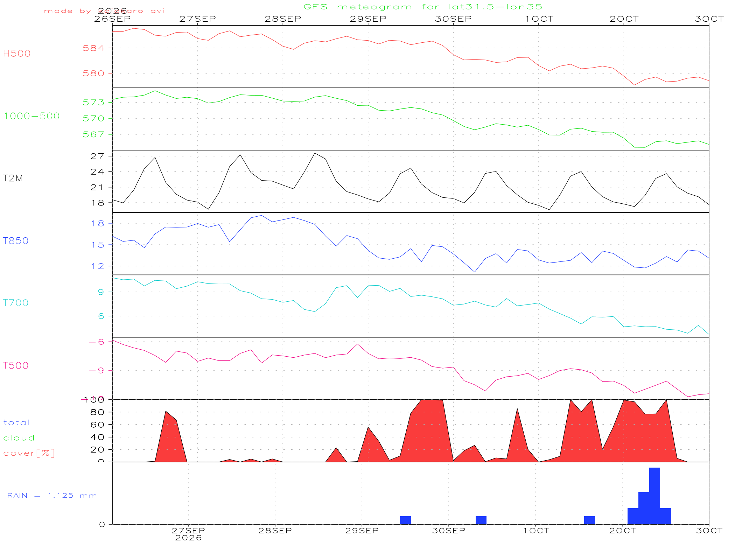Click the T700 panel label
The image size is (735, 560).
click(16, 303)
